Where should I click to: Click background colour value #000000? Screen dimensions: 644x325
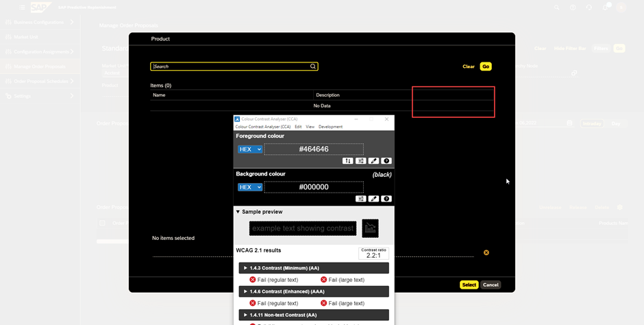pos(314,187)
